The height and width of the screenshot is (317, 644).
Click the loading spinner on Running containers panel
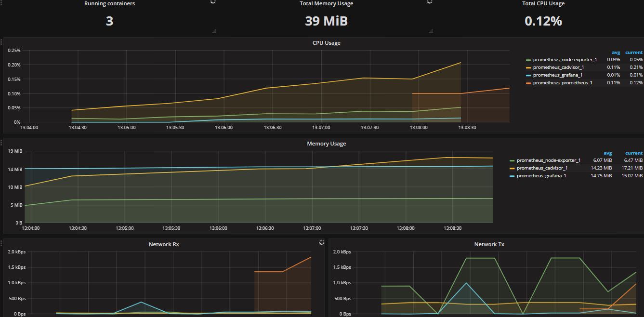[212, 2]
